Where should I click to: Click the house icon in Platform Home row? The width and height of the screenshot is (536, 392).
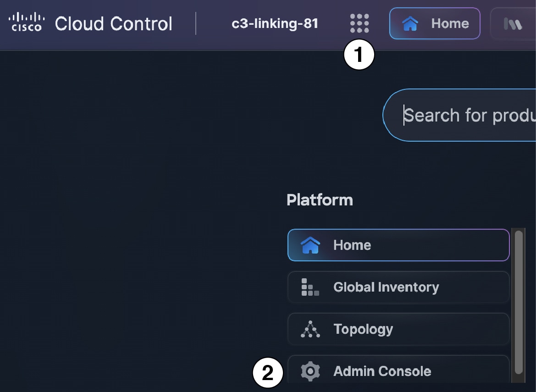pos(310,245)
